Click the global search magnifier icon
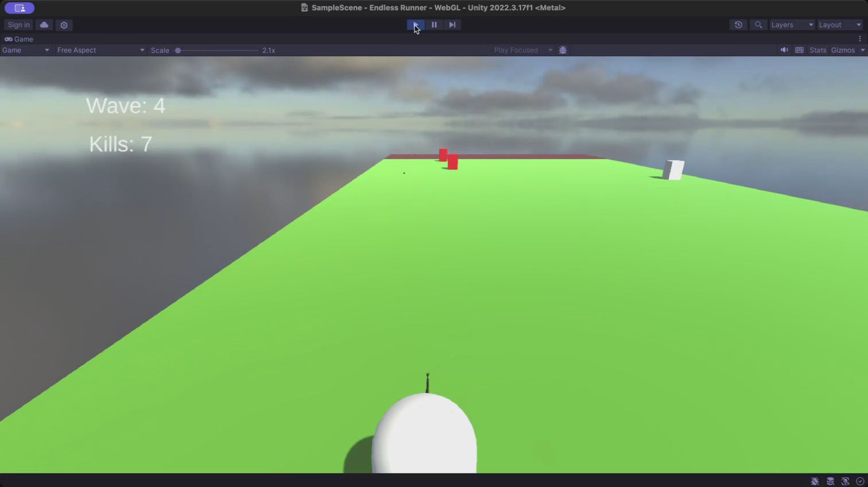Viewport: 868px width, 487px height. (758, 25)
